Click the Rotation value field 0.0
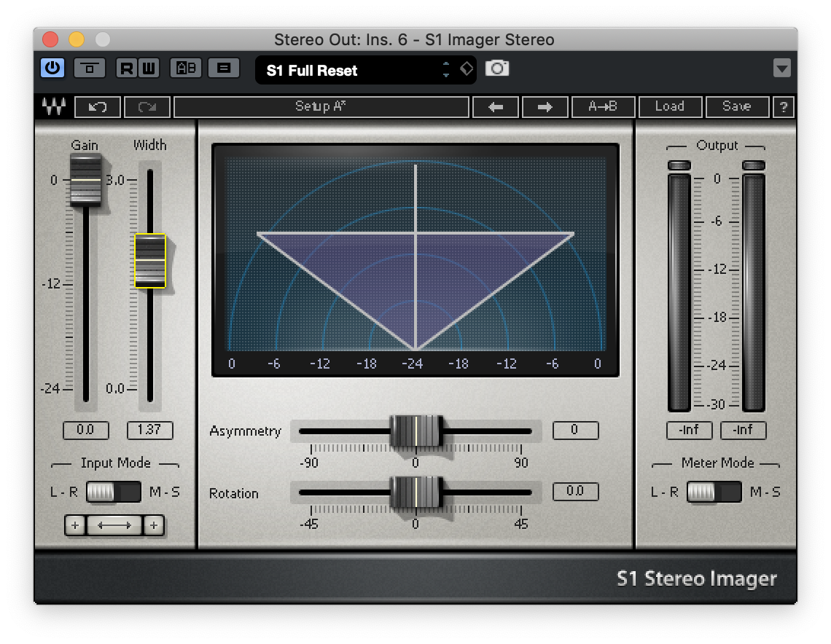 [x=576, y=492]
